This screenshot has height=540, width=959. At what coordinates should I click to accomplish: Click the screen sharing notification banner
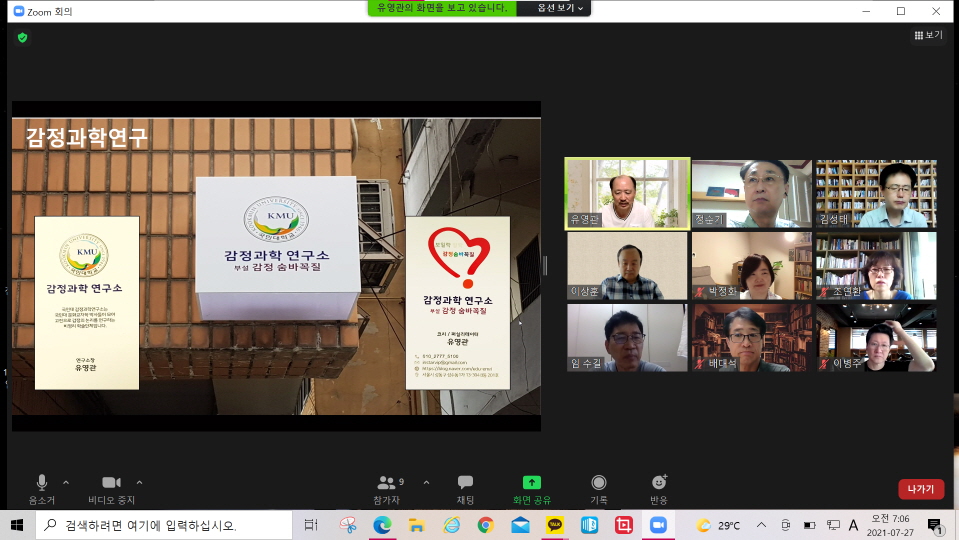pos(442,8)
